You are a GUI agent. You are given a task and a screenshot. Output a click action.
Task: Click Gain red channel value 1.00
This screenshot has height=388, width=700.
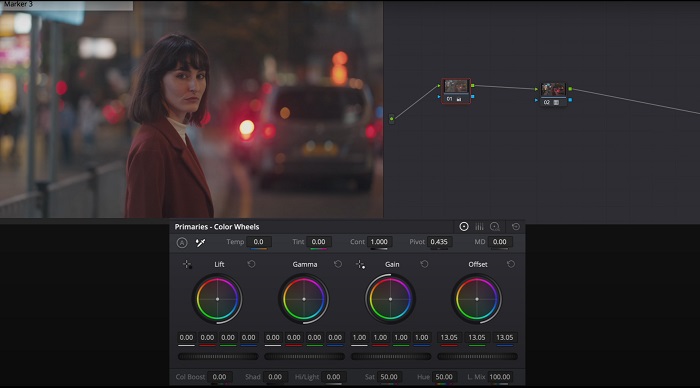click(380, 338)
